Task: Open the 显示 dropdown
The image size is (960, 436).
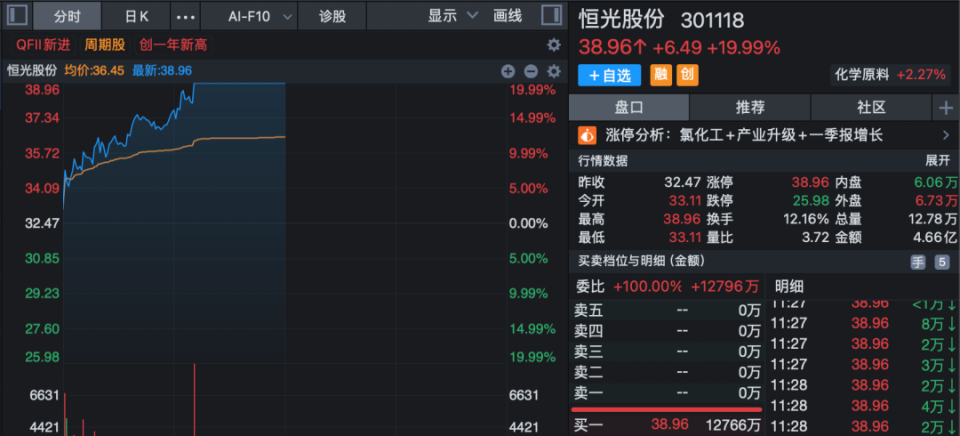Action: (452, 16)
